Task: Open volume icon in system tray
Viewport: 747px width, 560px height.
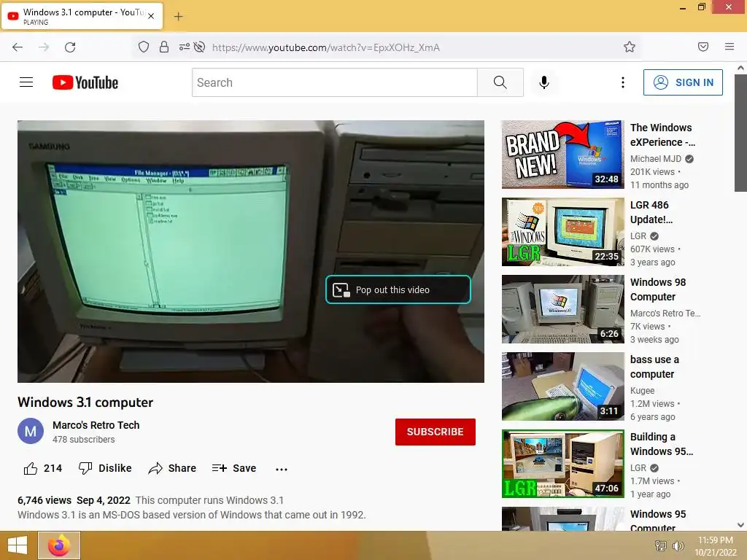Action: point(678,545)
